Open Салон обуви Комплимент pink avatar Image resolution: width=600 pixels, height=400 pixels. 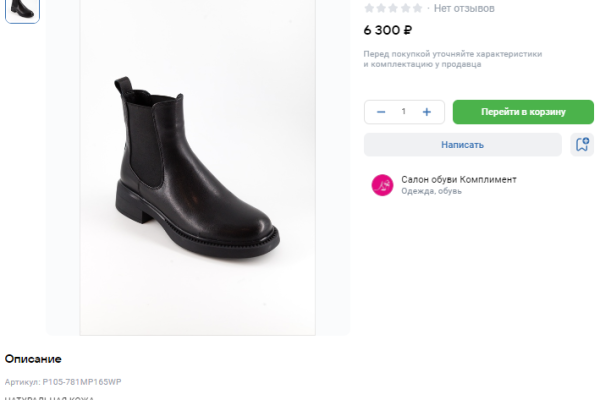[x=382, y=185]
